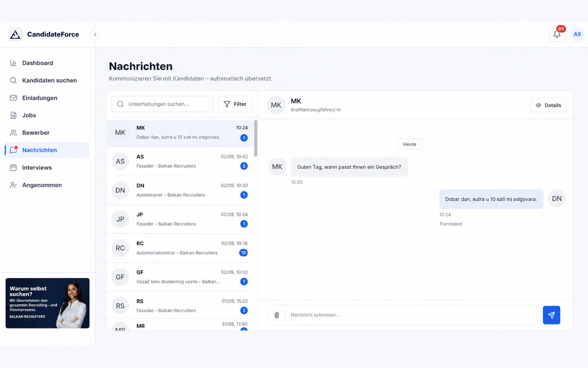Image resolution: width=588 pixels, height=368 pixels.
Task: Click the unread badge 2 on AS
Action: 244,166
